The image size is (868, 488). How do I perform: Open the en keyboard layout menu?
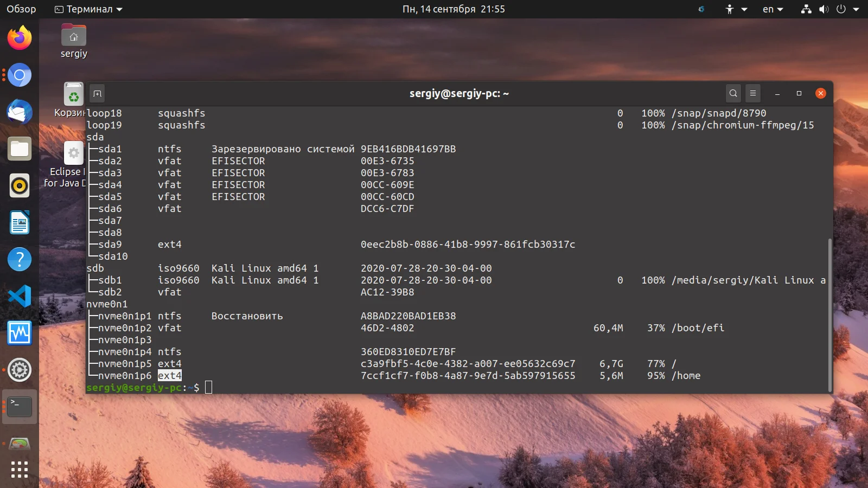point(773,9)
